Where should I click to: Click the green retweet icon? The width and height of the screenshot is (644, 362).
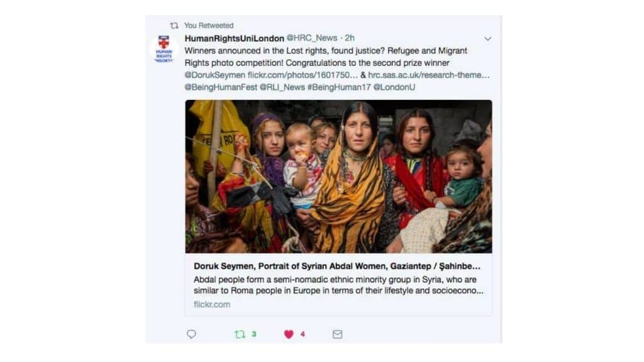tap(240, 334)
